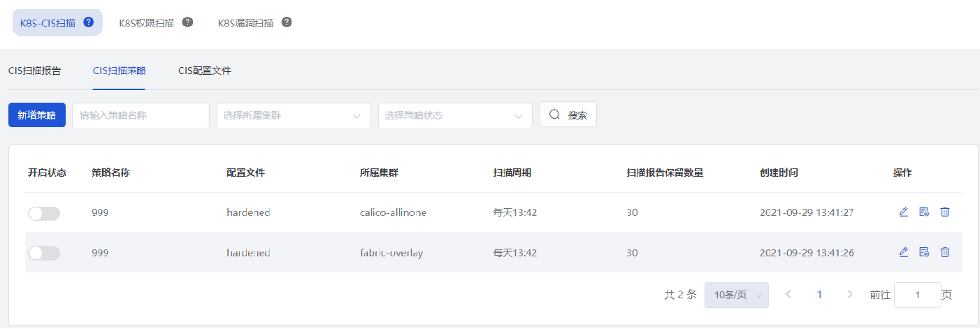Open the 选择策略状态 dropdown

[x=455, y=115]
